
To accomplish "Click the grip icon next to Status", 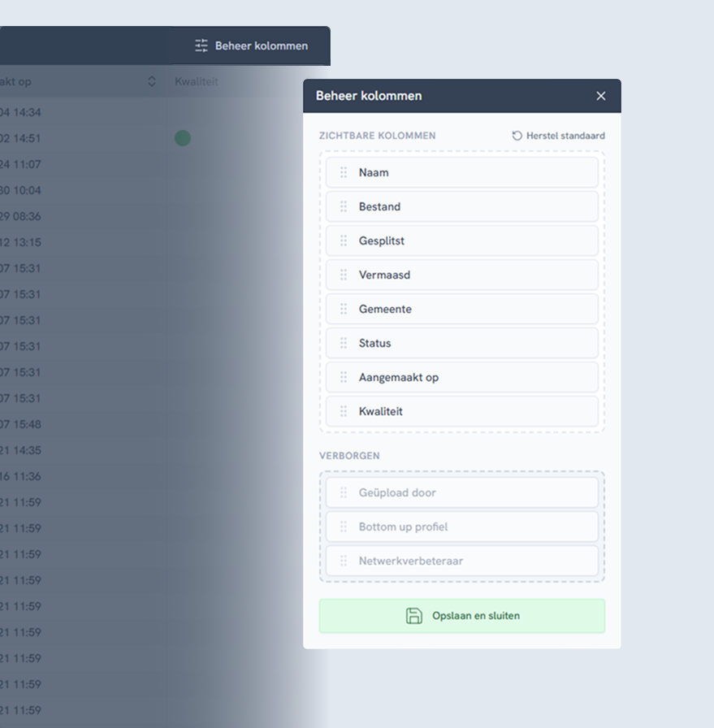I will pyautogui.click(x=344, y=344).
